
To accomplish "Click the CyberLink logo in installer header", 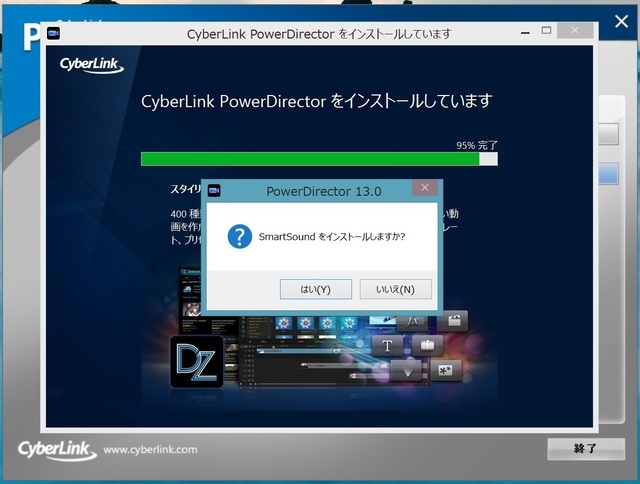I will 91,65.
